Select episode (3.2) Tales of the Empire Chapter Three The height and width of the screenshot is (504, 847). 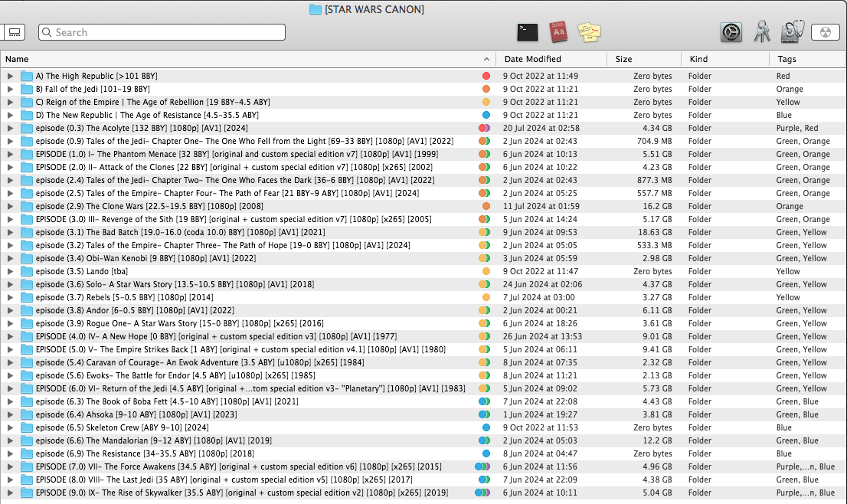(x=423, y=245)
